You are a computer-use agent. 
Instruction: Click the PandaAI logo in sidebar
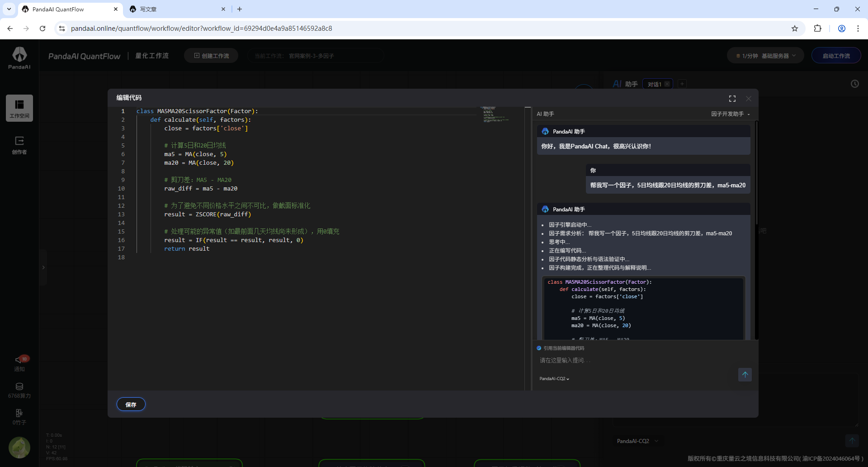click(x=19, y=57)
